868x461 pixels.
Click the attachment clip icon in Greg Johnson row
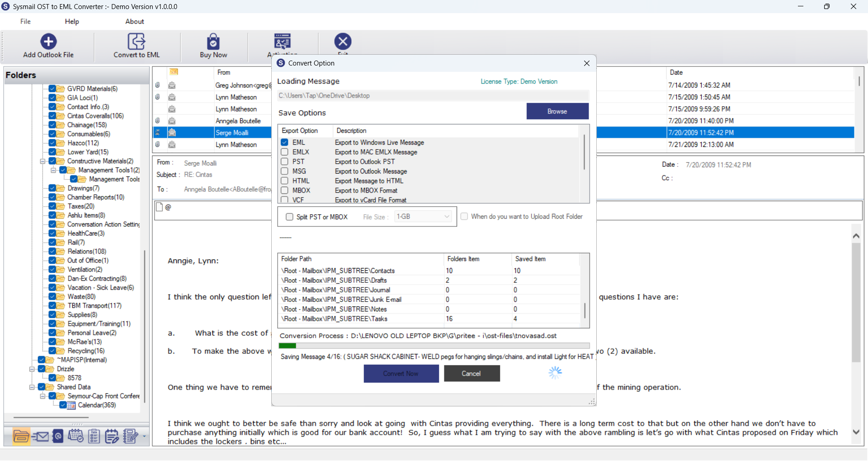[x=157, y=85]
